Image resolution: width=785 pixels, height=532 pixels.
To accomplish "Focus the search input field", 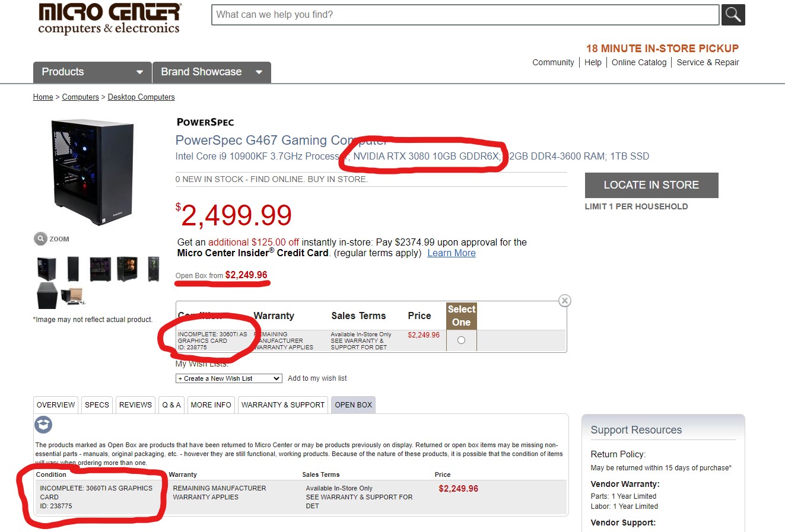I will 465,15.
